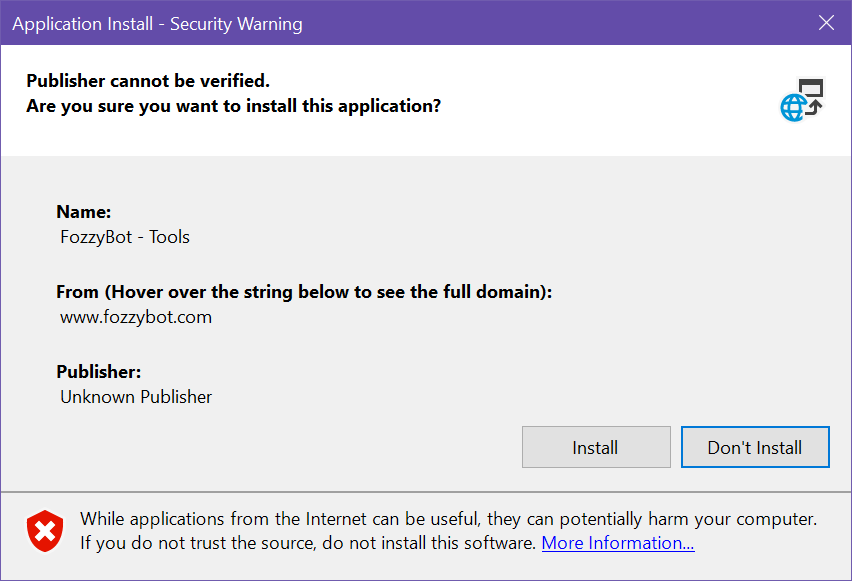Image resolution: width=852 pixels, height=581 pixels.
Task: Click the white X inside red shield
Action: (44, 531)
